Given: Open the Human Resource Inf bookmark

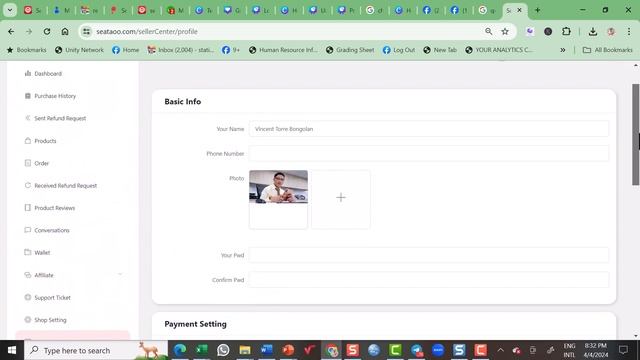Looking at the screenshot, I should [283, 50].
